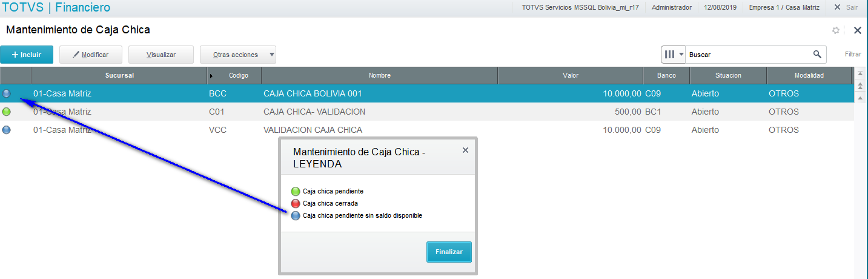Click the green Caja chica pendiente legend icon
Image resolution: width=868 pixels, height=279 pixels.
pos(296,191)
